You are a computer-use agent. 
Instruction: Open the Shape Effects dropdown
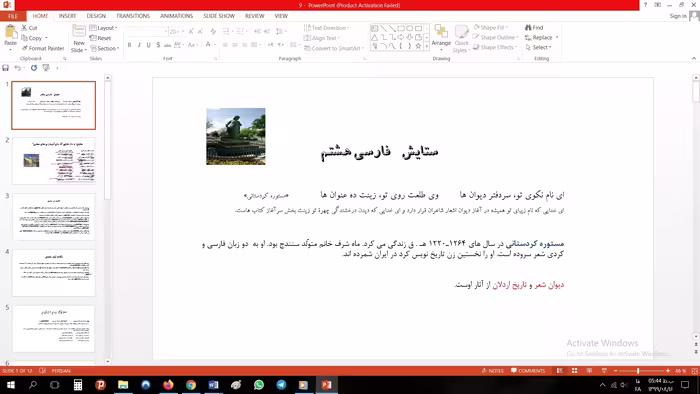495,47
